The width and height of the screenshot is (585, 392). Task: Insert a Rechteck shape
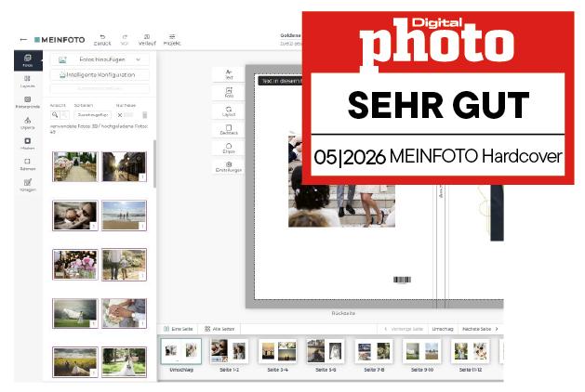(x=229, y=130)
